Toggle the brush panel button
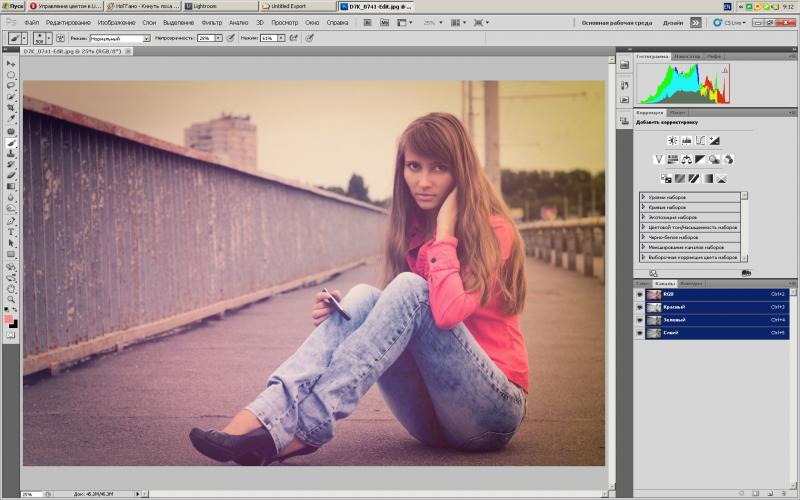This screenshot has height=500, width=800. point(60,38)
